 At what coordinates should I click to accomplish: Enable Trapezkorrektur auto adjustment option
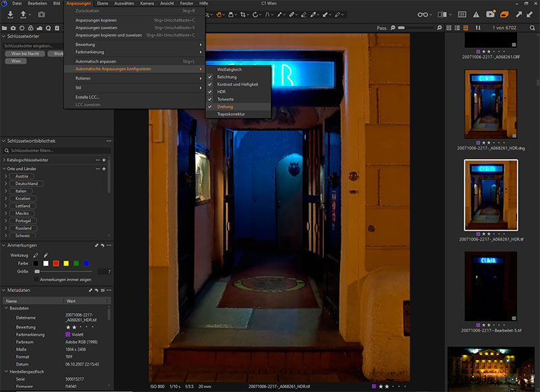231,114
